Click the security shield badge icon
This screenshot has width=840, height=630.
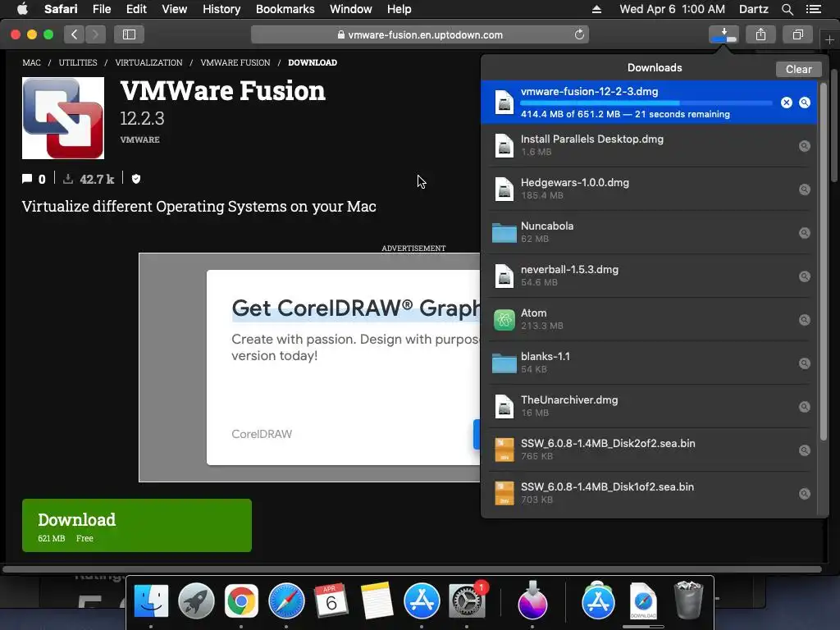(136, 179)
